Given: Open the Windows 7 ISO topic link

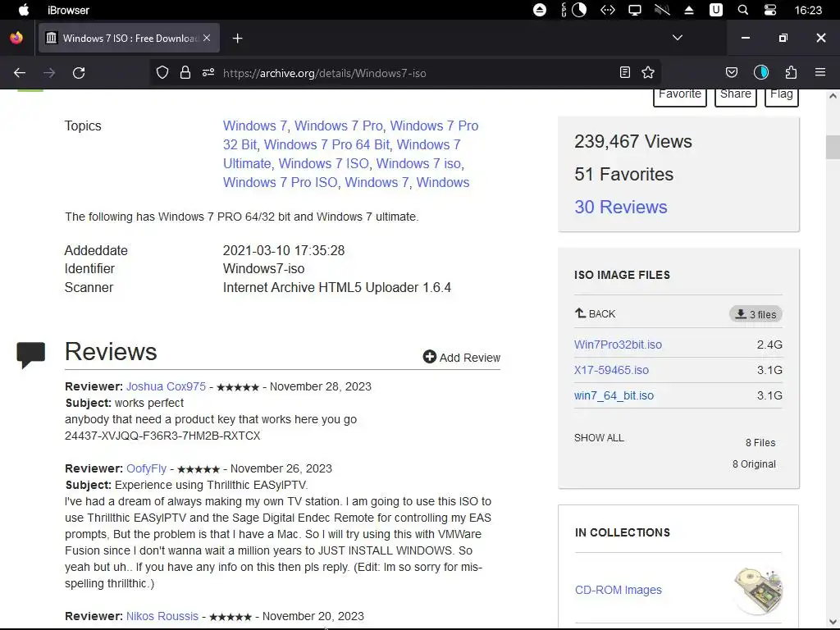Looking at the screenshot, I should pyautogui.click(x=323, y=163).
